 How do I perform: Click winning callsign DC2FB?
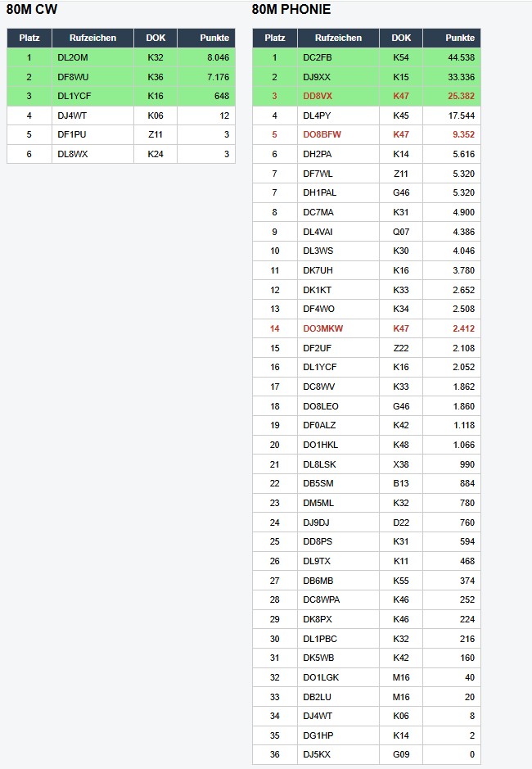point(318,57)
